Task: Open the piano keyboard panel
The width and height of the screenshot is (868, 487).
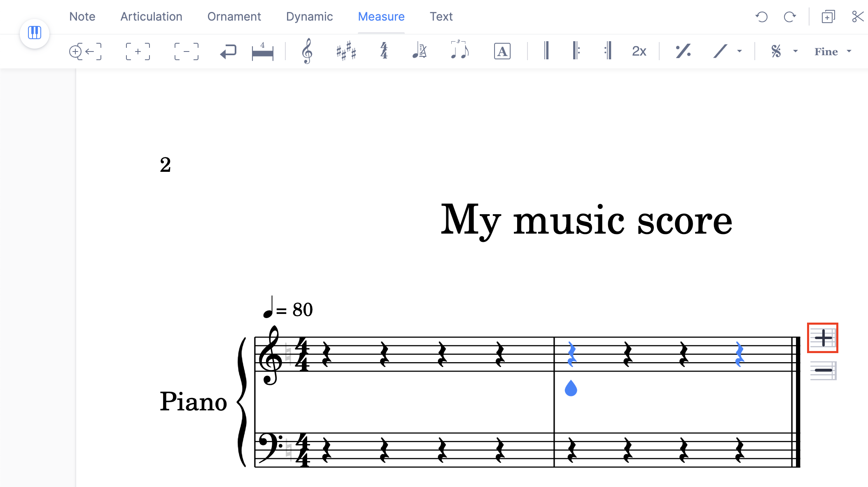Action: tap(35, 33)
